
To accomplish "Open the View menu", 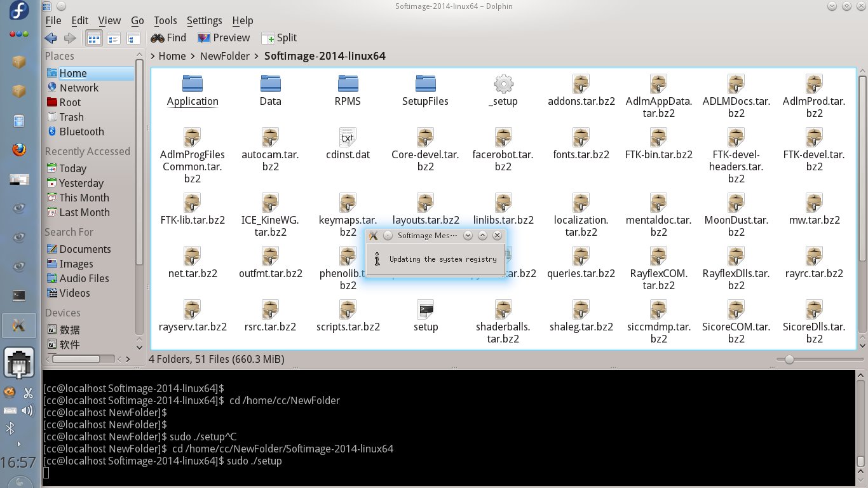I will [x=109, y=20].
